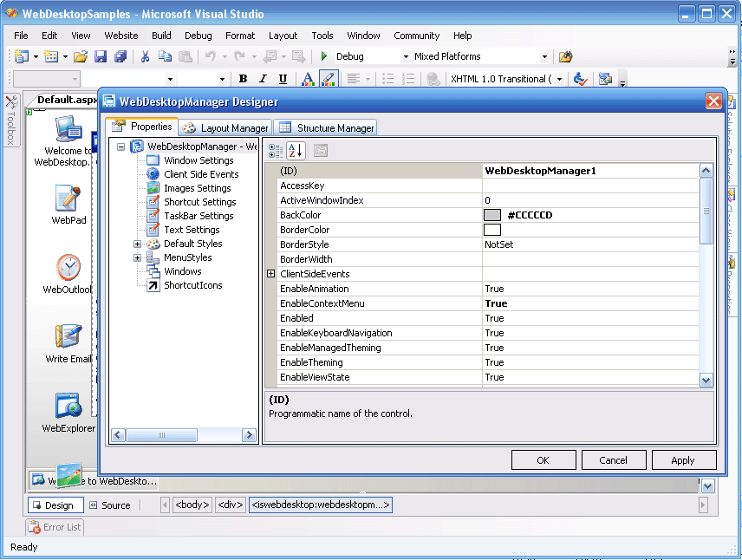Toggle Categorized view in property grid
Viewport: 742px width, 560px height.
point(276,150)
